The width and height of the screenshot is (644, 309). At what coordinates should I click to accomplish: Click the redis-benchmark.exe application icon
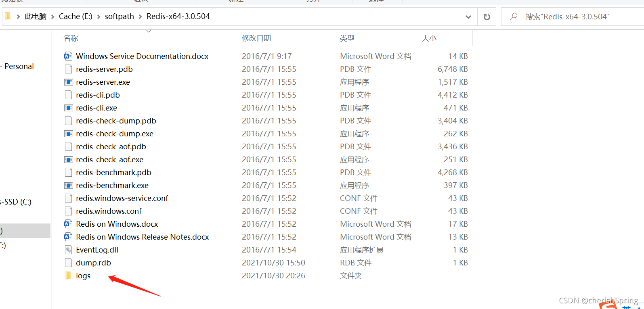point(69,185)
